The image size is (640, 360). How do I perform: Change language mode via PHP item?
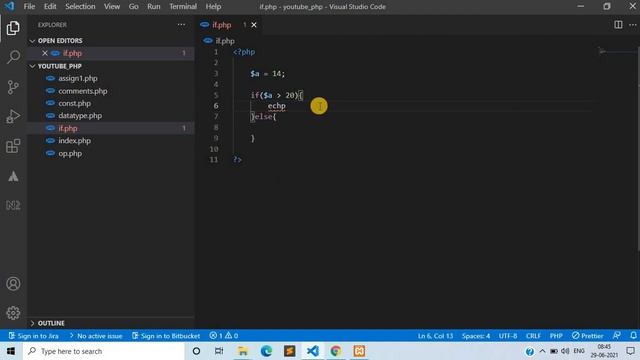coord(556,336)
